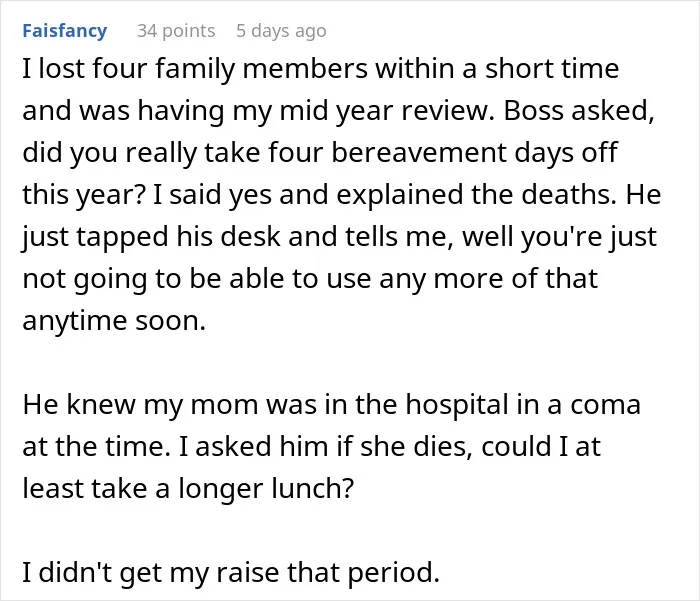Click the text 'this year?'
The height and width of the screenshot is (601, 700).
pos(84,195)
